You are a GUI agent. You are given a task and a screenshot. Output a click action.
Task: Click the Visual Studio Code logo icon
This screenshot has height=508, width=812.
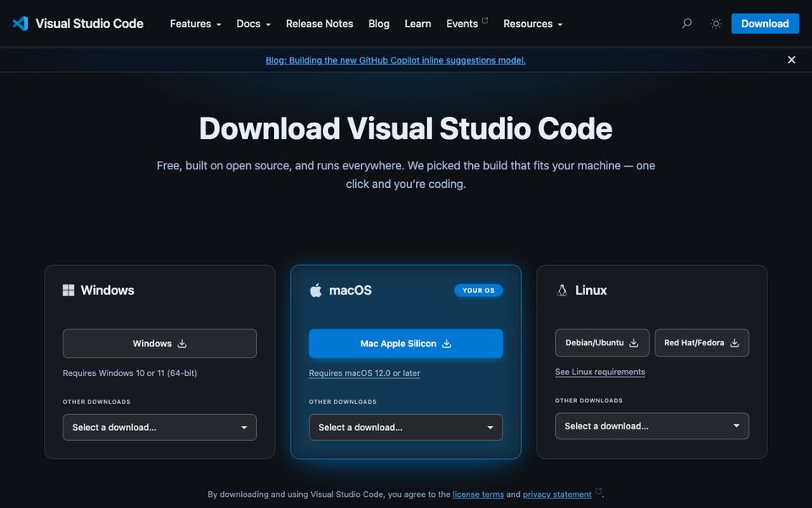(x=20, y=24)
